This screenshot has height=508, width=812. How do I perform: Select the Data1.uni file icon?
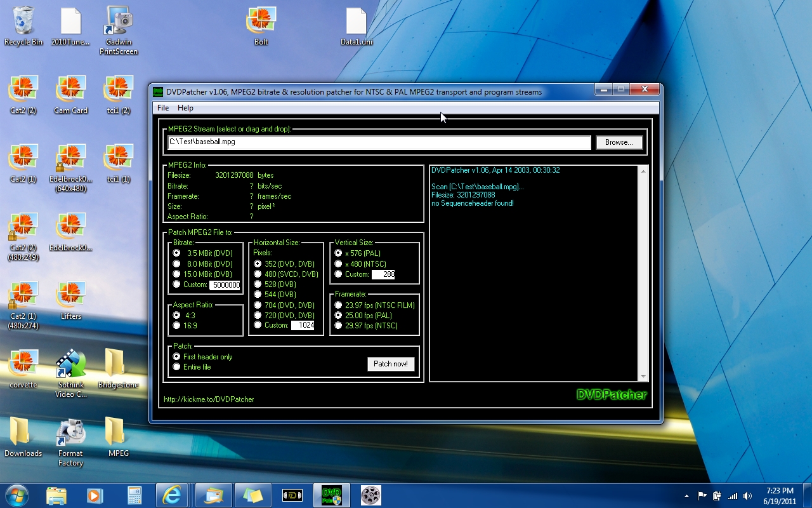357,26
